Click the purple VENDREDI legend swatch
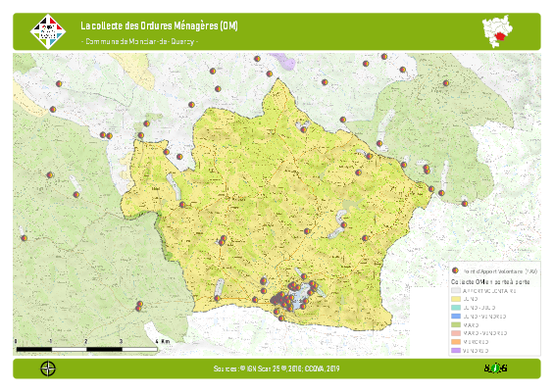 point(456,351)
